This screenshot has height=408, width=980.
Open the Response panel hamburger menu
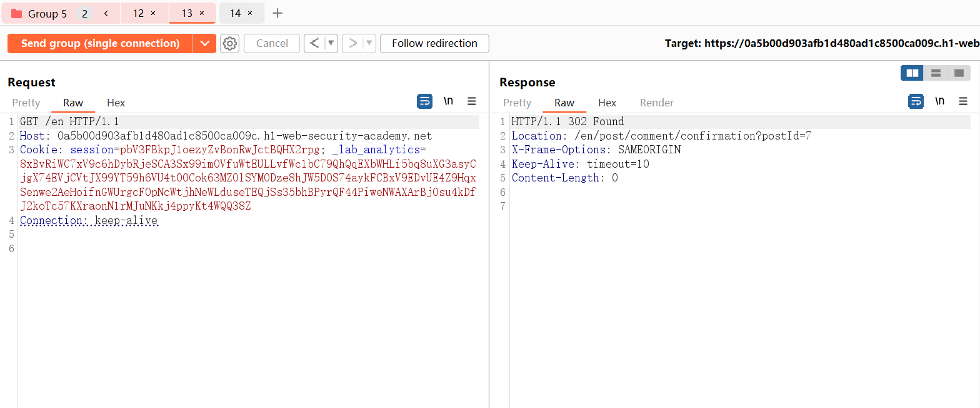tap(963, 101)
